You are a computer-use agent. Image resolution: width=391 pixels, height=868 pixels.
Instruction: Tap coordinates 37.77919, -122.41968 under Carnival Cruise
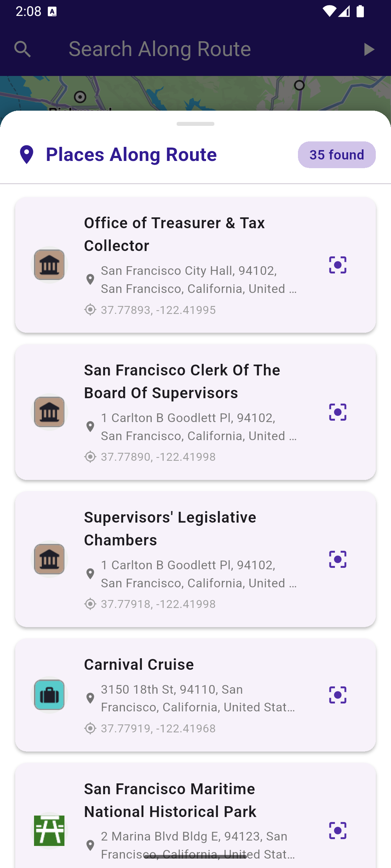pos(158,728)
